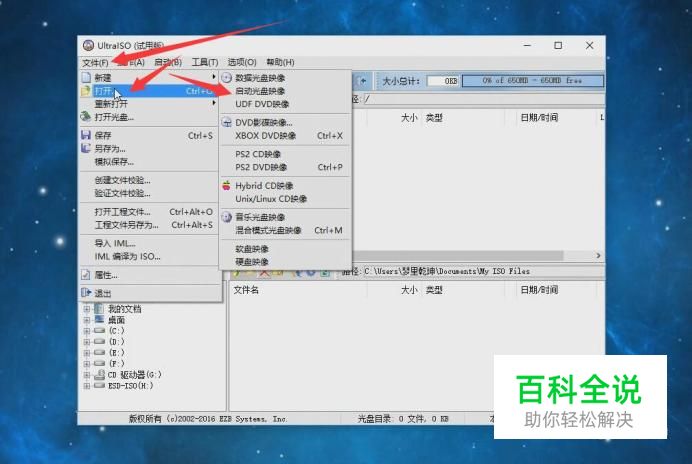Click the disc icon beside 数据光盘映像
692x464 pixels.
pyautogui.click(x=226, y=78)
